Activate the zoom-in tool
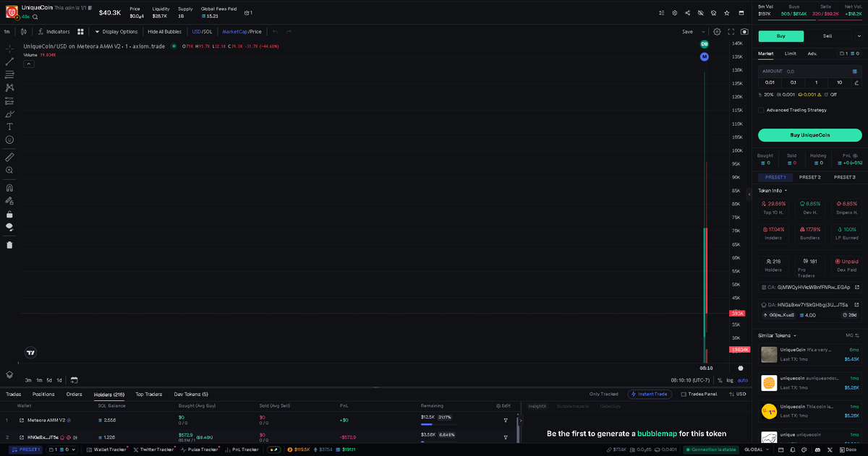The image size is (868, 456). click(9, 171)
